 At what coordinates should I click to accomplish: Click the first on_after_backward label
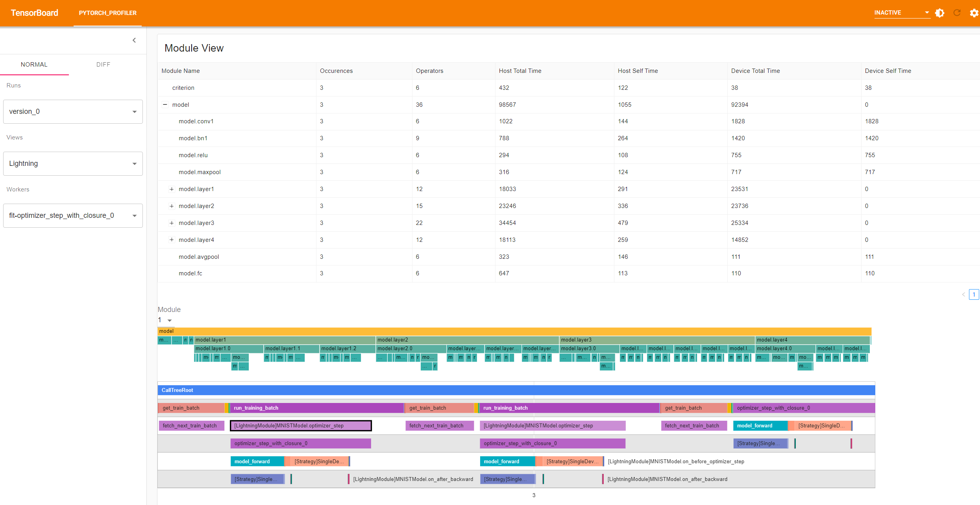pos(413,479)
